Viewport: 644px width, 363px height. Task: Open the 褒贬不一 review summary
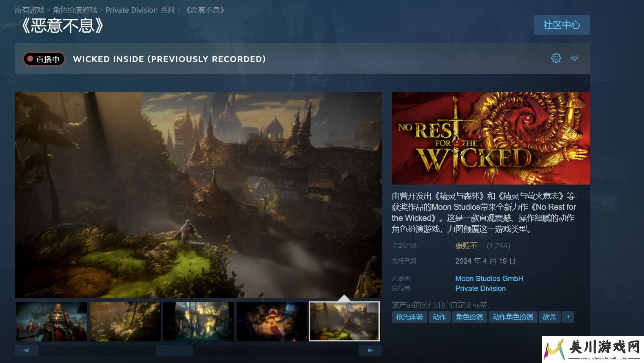tap(470, 246)
